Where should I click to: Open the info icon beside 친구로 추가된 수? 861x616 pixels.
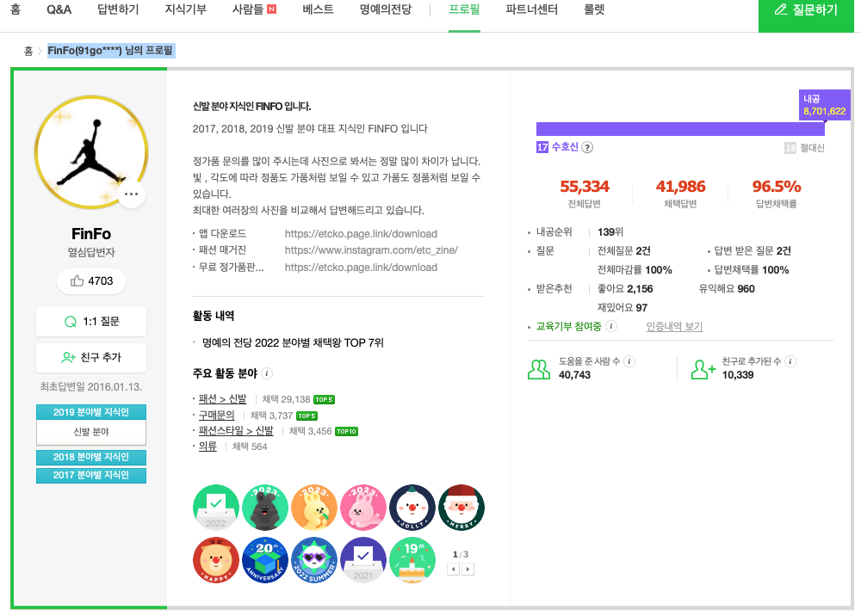[x=790, y=360]
